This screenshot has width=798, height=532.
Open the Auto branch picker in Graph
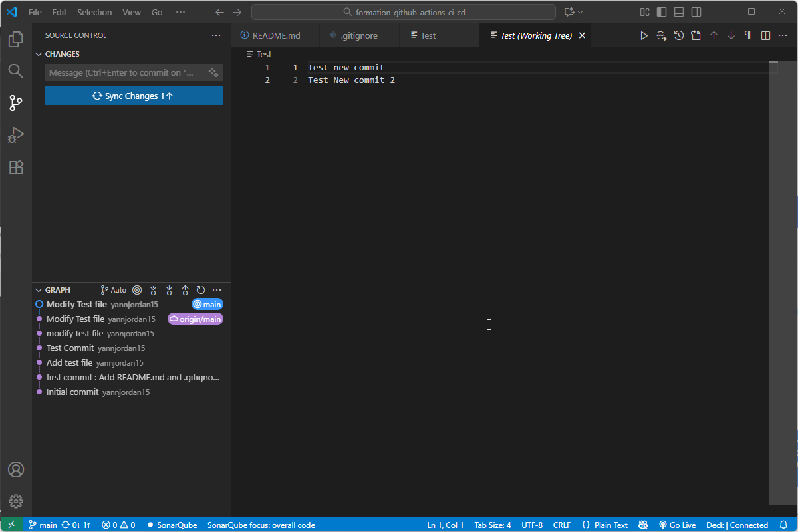(x=113, y=290)
